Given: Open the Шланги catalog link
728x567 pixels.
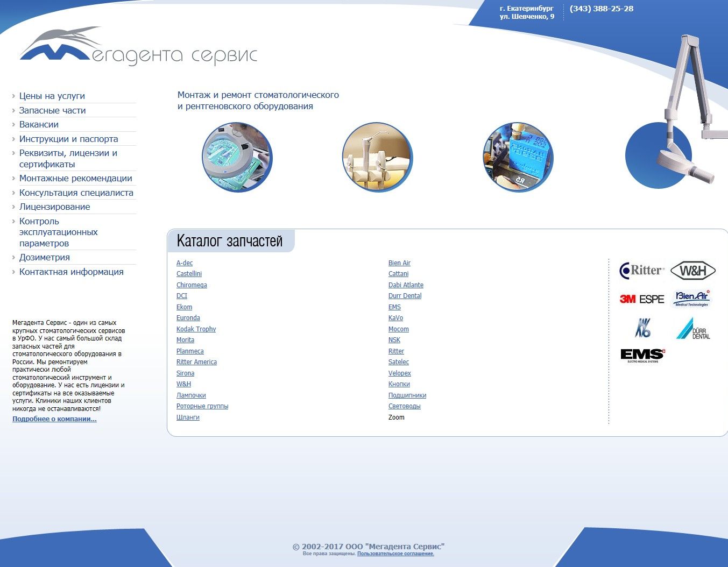Looking at the screenshot, I should [188, 417].
